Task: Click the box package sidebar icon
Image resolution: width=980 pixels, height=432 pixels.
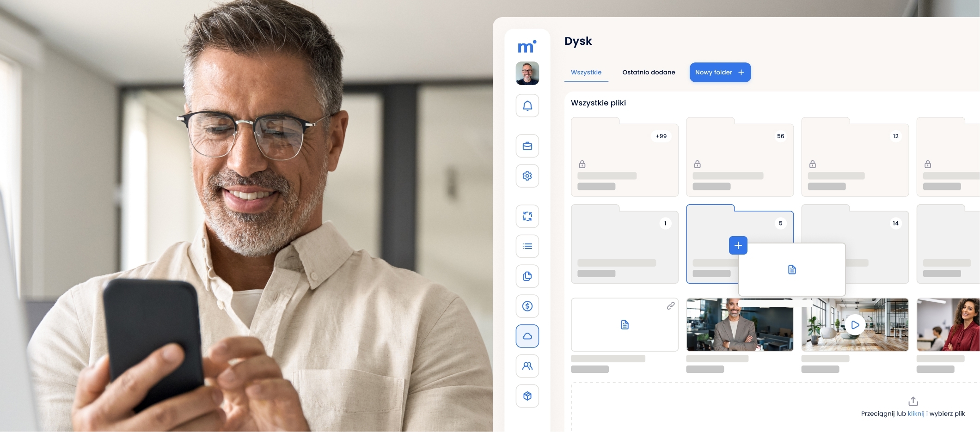Action: 527,396
